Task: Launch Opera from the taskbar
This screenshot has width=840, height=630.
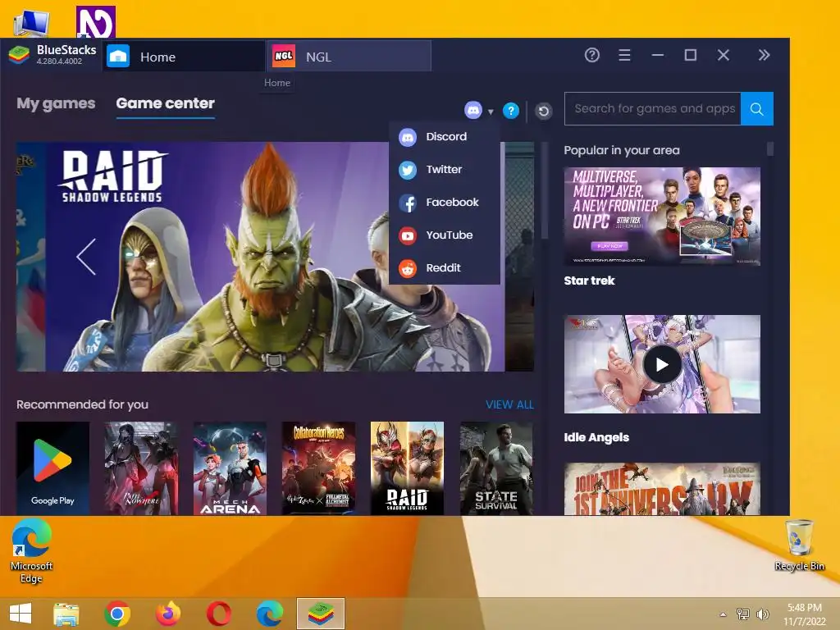Action: (218, 614)
